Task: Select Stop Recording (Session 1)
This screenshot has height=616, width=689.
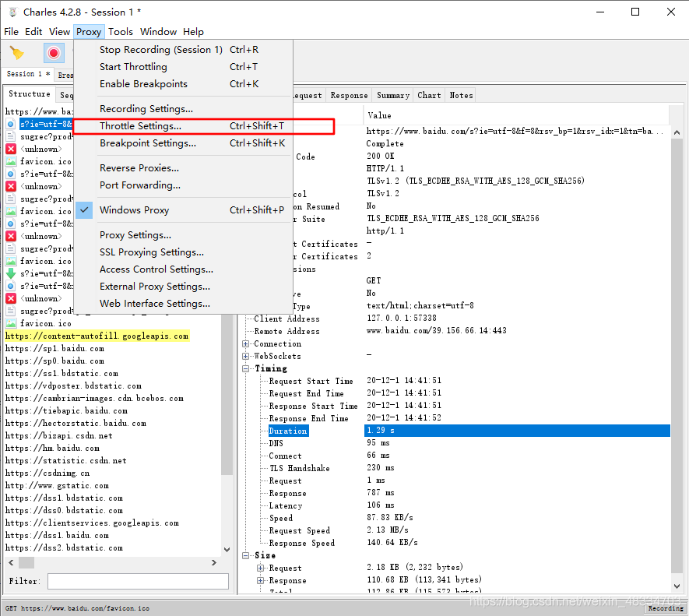Action: pyautogui.click(x=184, y=50)
